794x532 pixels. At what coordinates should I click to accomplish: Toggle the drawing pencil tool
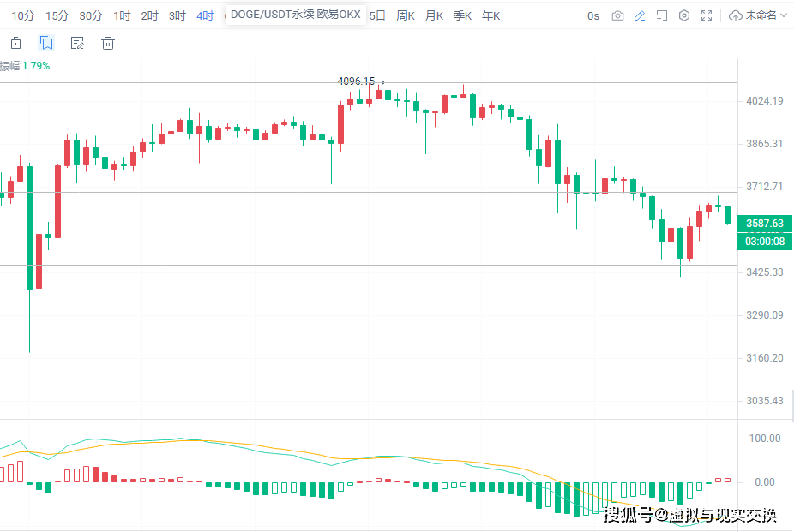pyautogui.click(x=640, y=15)
